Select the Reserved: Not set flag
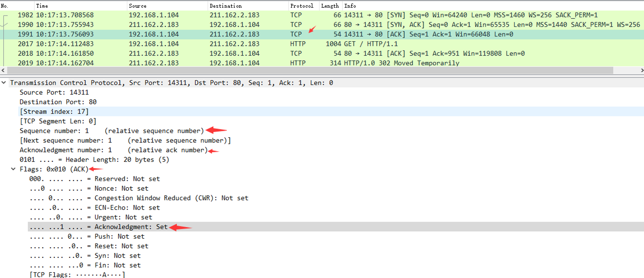Viewport: 644px width, 278px height. click(x=95, y=179)
